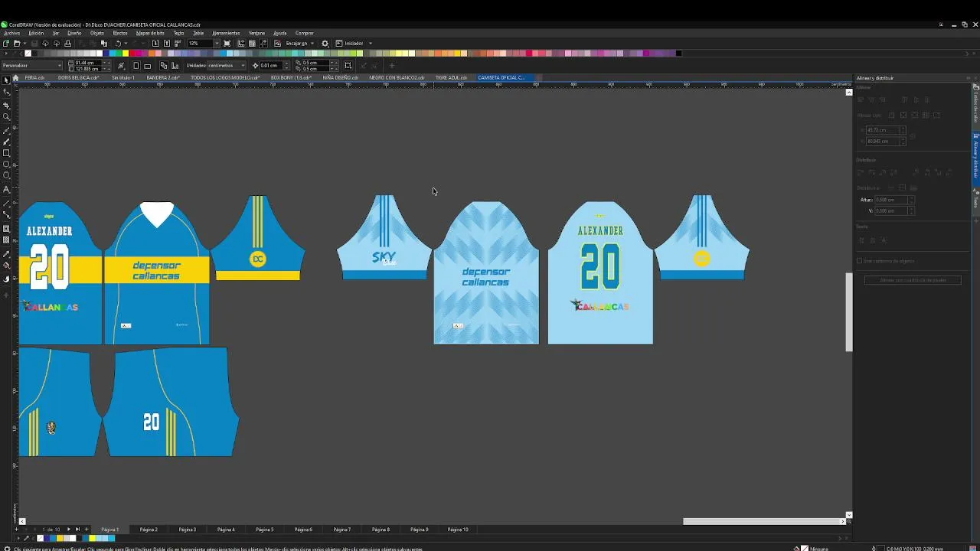Select the Ellipse tool
This screenshot has height=551, width=980.
tap(7, 165)
